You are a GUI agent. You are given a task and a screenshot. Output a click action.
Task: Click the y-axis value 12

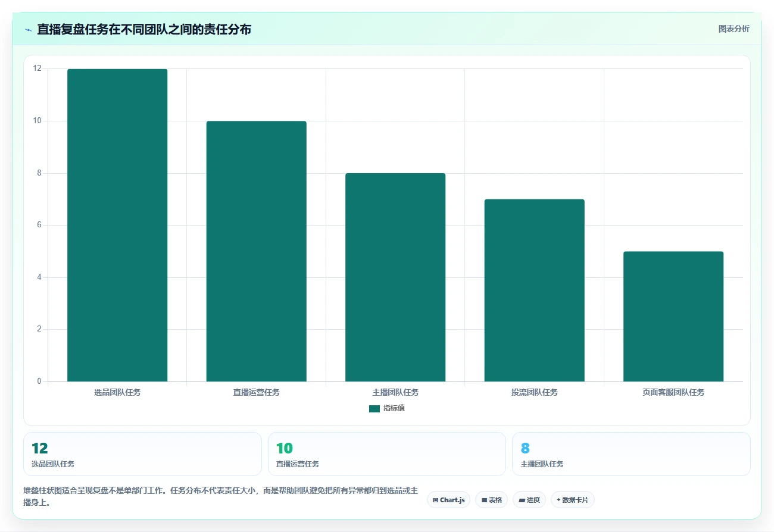(x=38, y=69)
